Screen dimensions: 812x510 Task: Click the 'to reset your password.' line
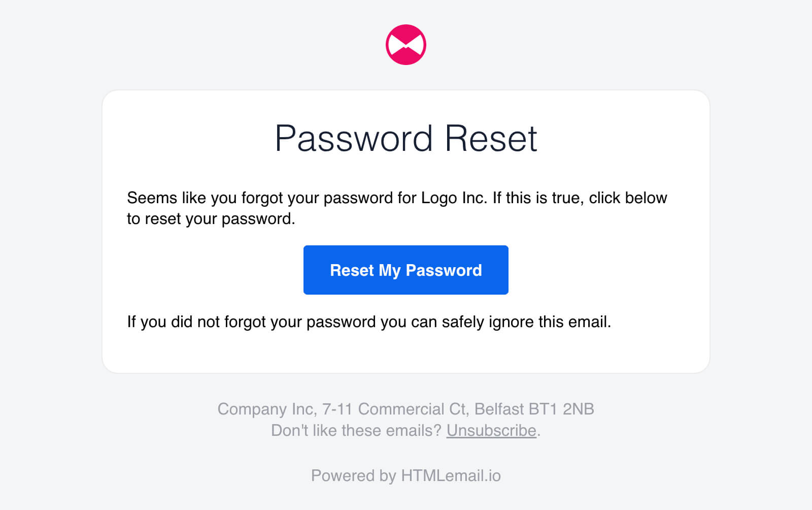pos(211,219)
